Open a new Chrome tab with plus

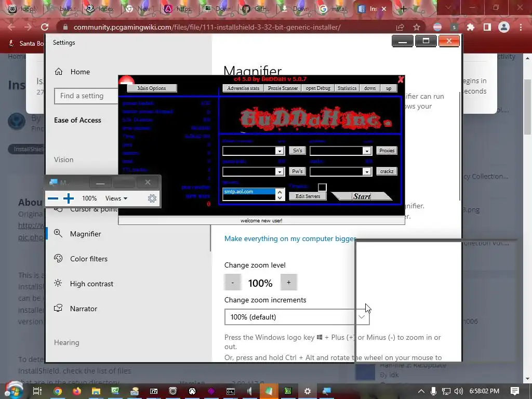click(403, 9)
